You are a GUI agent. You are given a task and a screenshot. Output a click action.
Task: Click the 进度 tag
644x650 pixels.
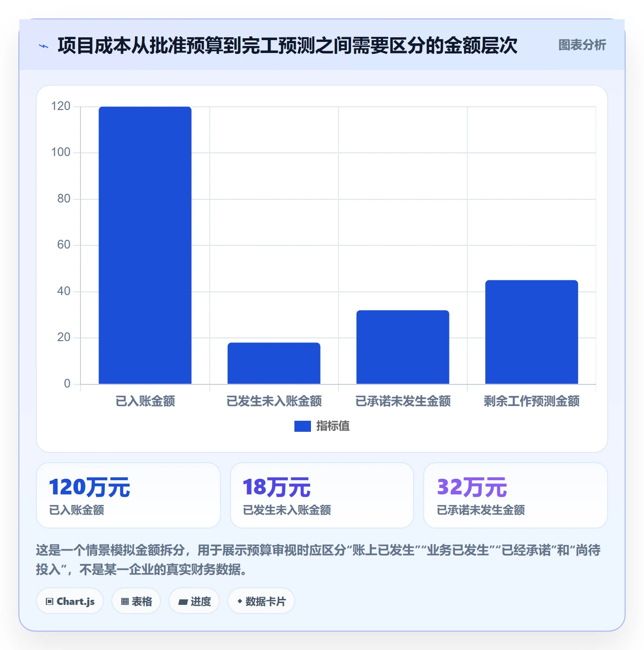click(194, 601)
